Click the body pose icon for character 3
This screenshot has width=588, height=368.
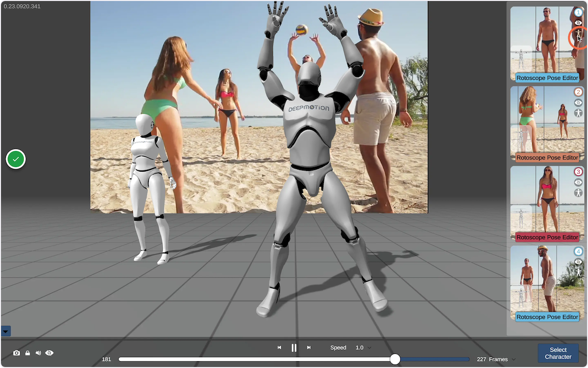pyautogui.click(x=578, y=193)
